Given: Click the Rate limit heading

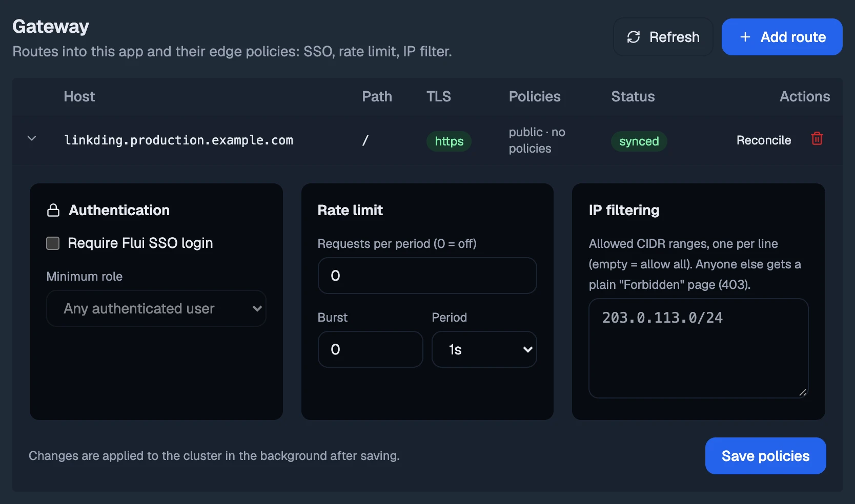Looking at the screenshot, I should pyautogui.click(x=350, y=211).
